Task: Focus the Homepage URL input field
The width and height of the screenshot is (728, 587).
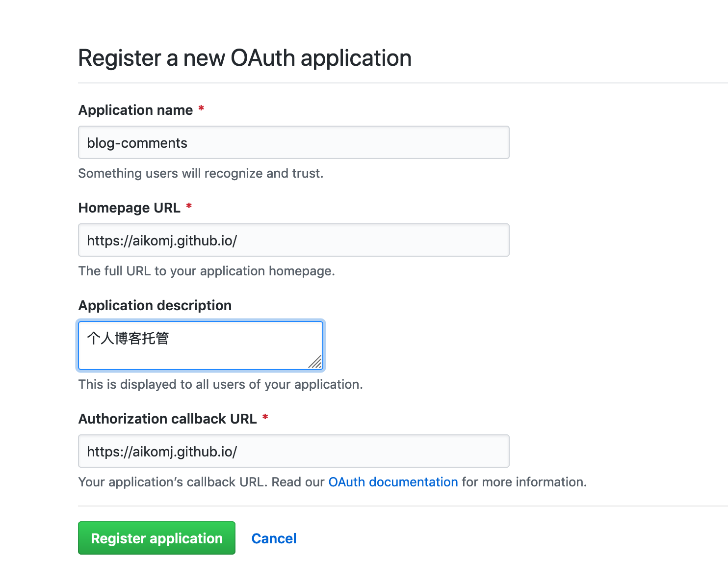Action: (294, 240)
